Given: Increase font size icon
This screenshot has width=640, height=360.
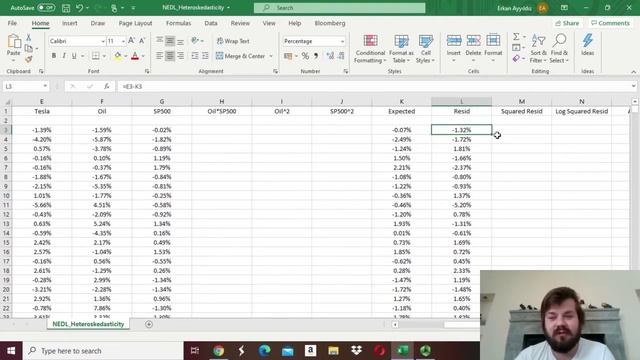Looking at the screenshot, I should (x=131, y=40).
